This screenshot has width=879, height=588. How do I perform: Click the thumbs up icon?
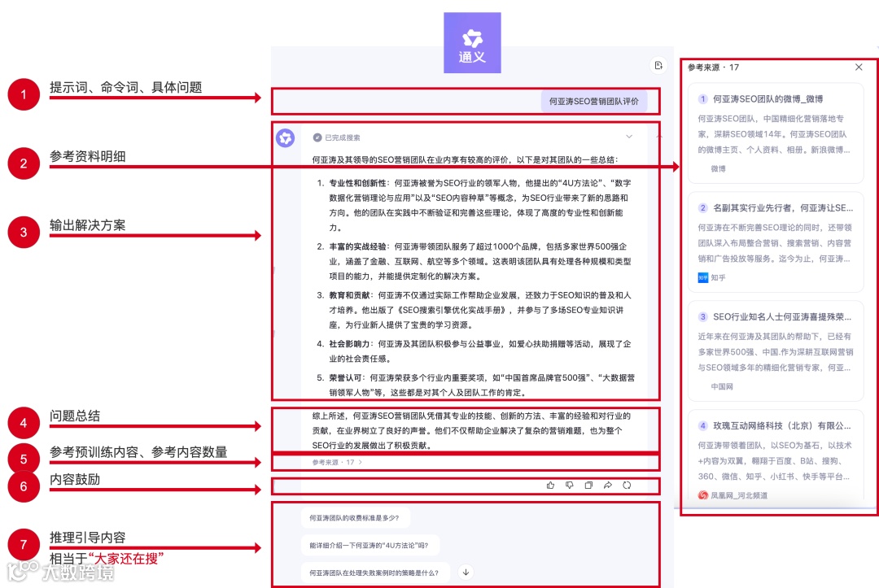tap(550, 486)
